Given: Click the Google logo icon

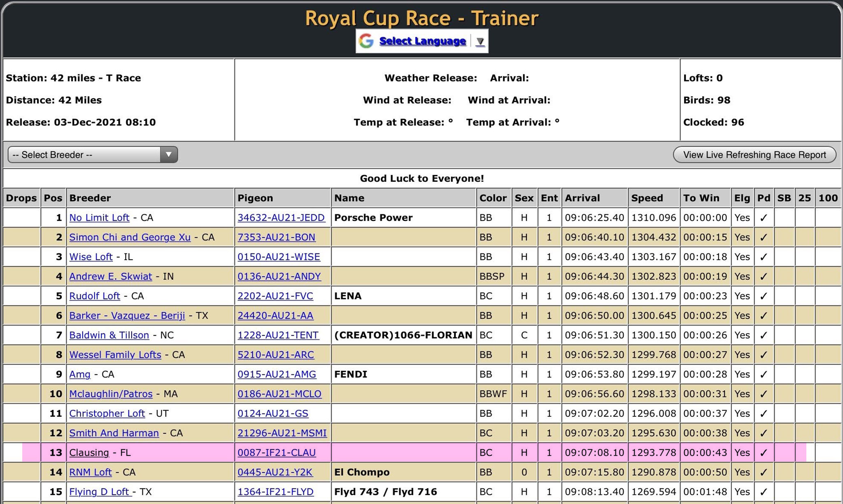Looking at the screenshot, I should (366, 41).
